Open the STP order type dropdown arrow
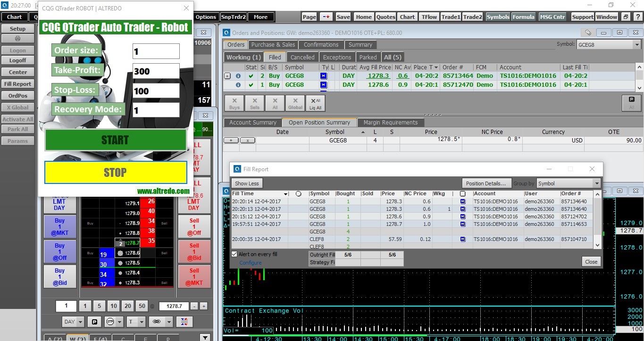644x341 pixels. point(119,322)
